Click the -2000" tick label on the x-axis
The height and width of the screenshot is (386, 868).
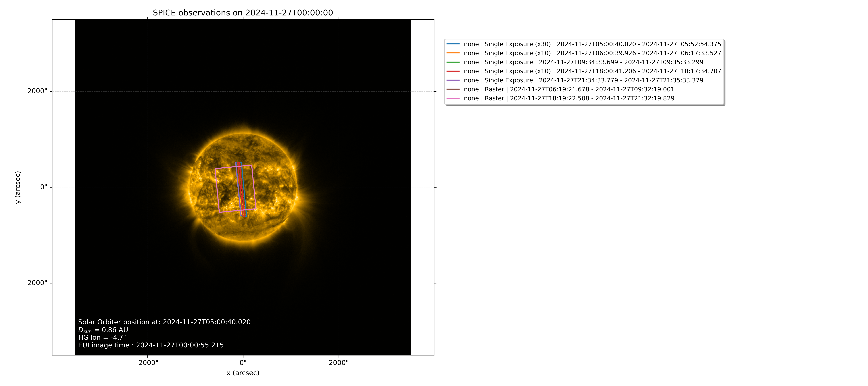[147, 363]
